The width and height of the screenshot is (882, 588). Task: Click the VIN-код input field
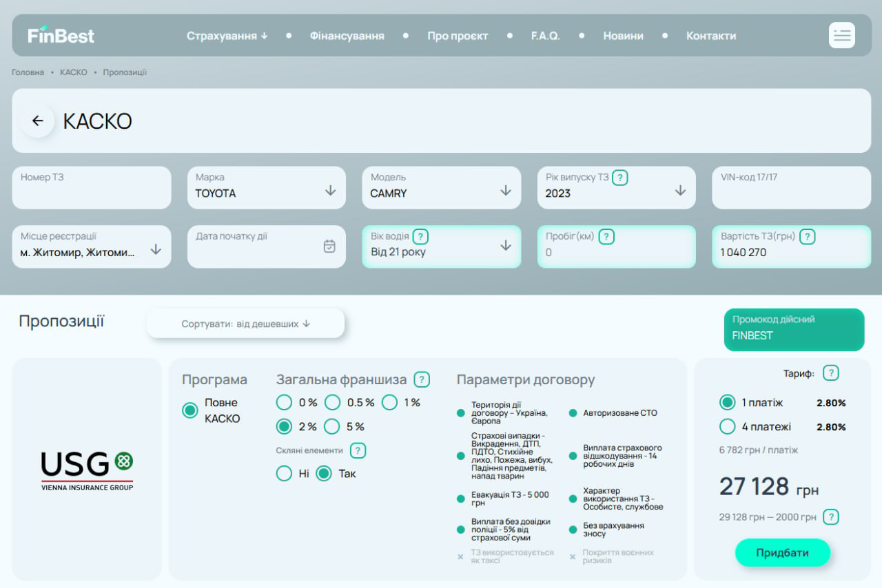791,193
